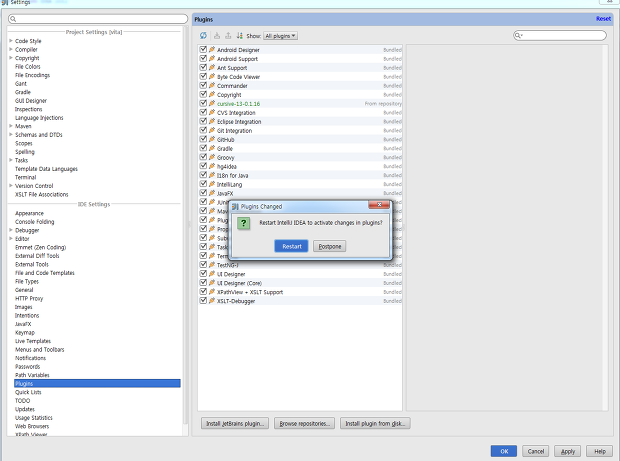Click Postpone in Plugins Changed dialog
The width and height of the screenshot is (620, 461).
(330, 246)
